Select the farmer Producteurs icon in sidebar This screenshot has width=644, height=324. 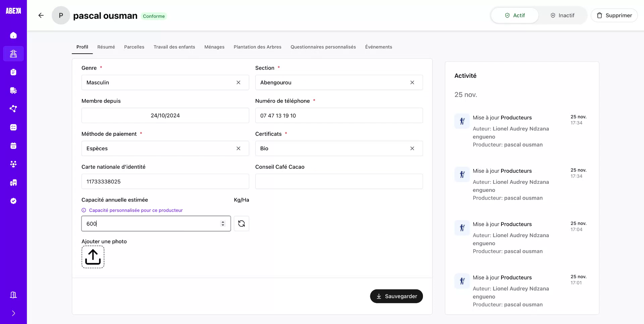point(13,54)
